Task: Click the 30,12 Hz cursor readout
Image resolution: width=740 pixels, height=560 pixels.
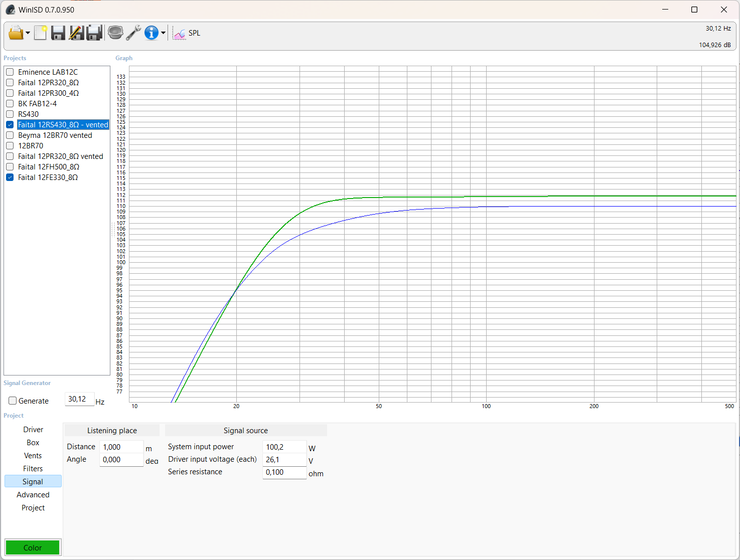Action: pyautogui.click(x=718, y=29)
